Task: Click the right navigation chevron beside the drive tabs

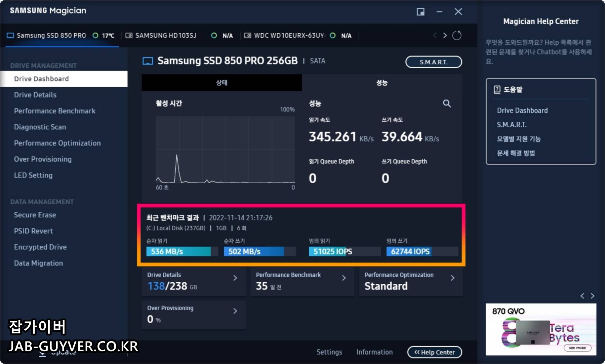Action: [445, 35]
